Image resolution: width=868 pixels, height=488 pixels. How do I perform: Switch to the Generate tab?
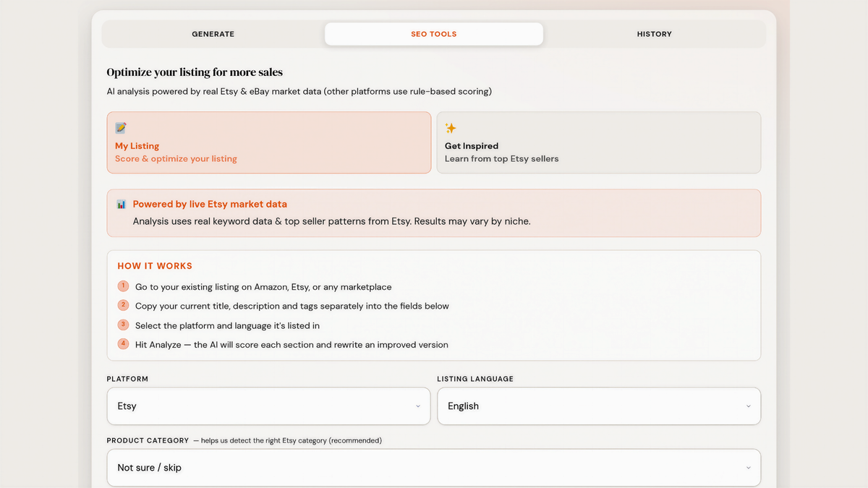pyautogui.click(x=213, y=34)
